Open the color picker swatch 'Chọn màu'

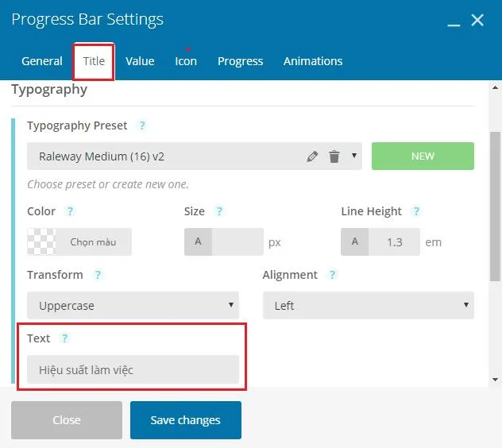point(79,241)
